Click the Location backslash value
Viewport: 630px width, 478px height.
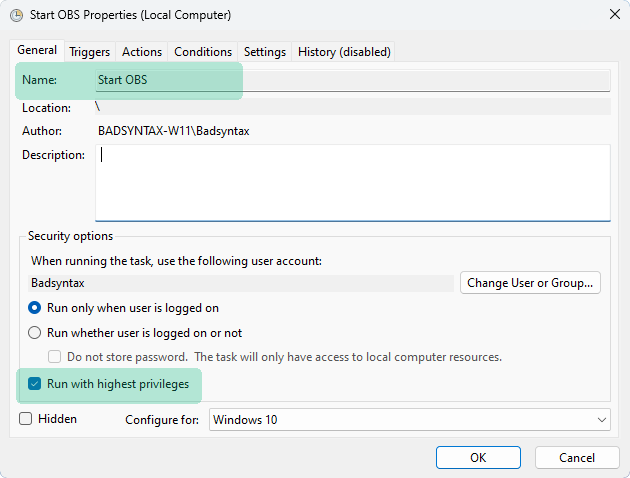97,107
